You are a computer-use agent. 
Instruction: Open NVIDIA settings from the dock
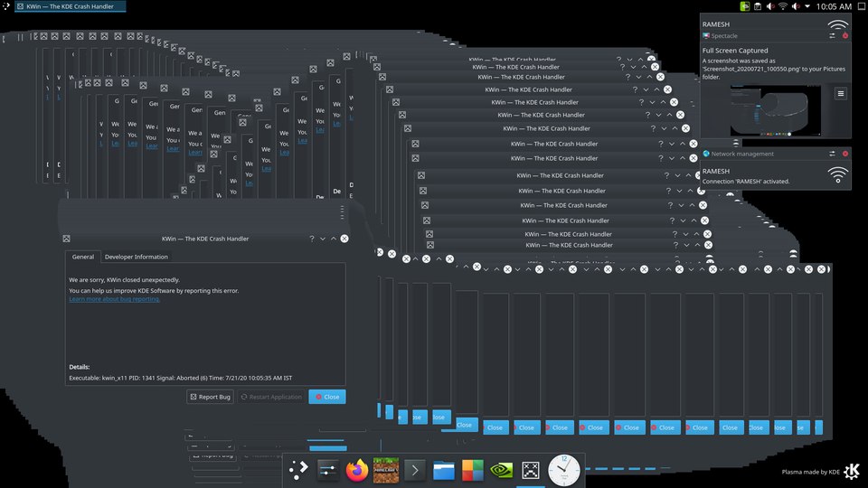click(502, 470)
